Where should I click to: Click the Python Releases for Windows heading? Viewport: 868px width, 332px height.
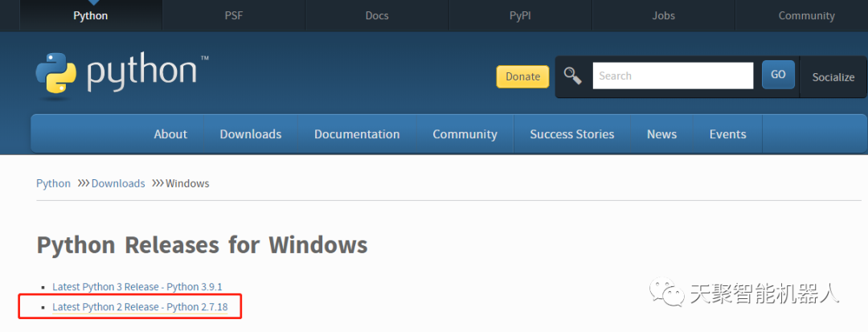point(202,244)
